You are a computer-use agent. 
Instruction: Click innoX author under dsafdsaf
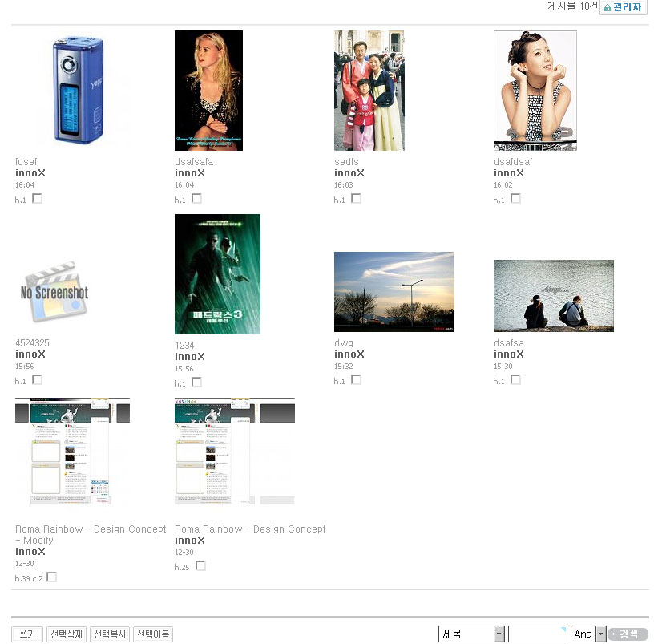point(509,173)
